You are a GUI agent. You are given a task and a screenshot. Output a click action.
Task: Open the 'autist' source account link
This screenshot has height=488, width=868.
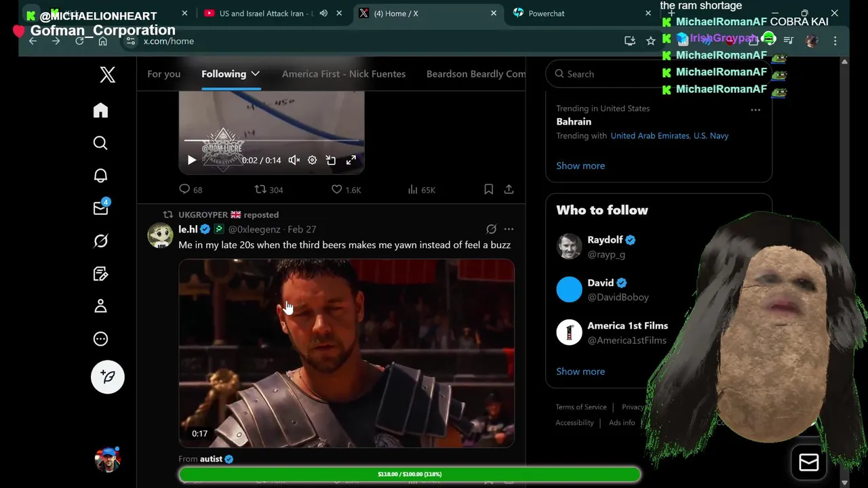[x=211, y=459]
